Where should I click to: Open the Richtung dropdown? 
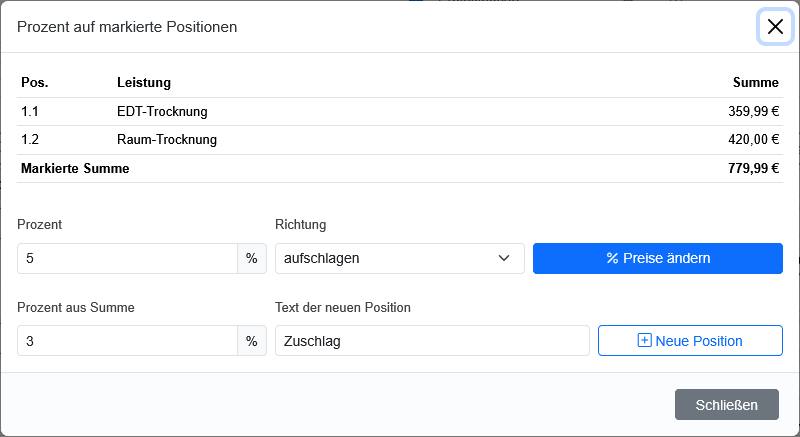pos(399,259)
